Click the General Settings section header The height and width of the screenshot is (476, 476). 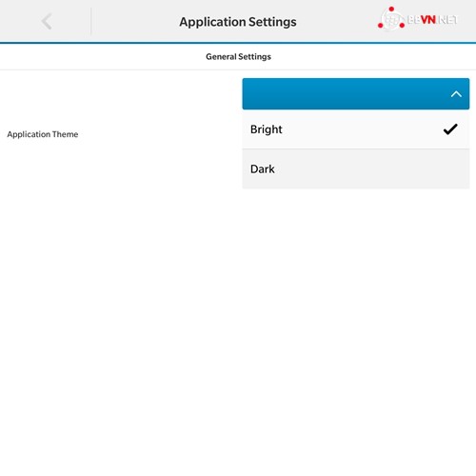(238, 56)
